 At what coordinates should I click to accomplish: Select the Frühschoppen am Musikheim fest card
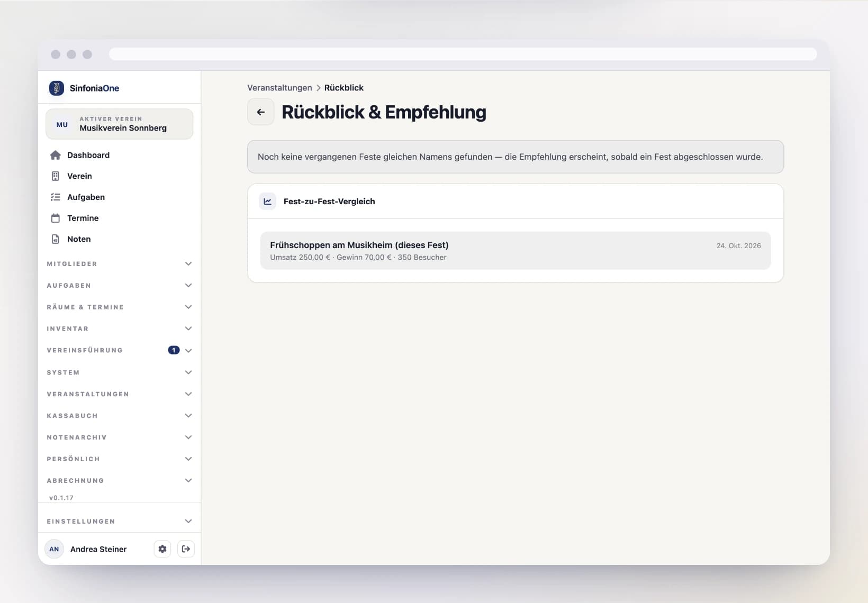pyautogui.click(x=516, y=251)
